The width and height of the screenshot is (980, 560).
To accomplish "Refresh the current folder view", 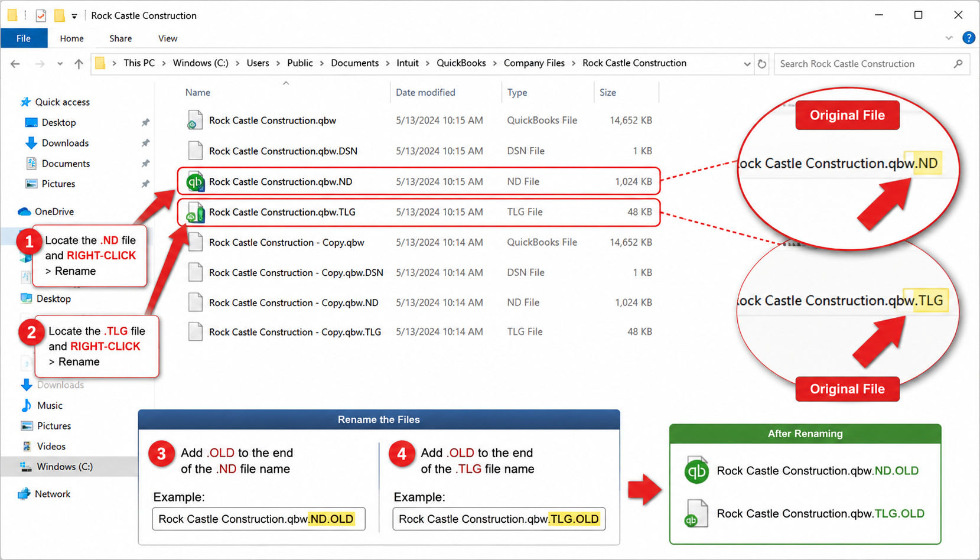I will (762, 64).
